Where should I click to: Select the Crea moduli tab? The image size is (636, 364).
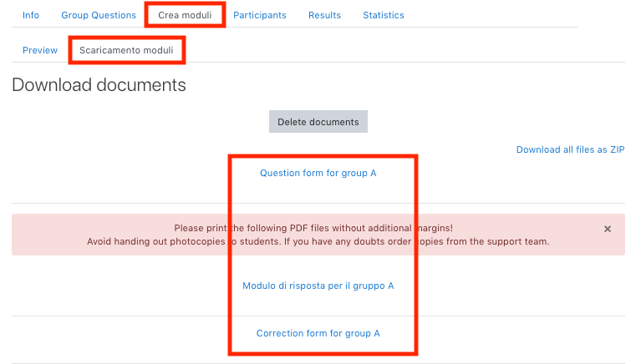(185, 15)
